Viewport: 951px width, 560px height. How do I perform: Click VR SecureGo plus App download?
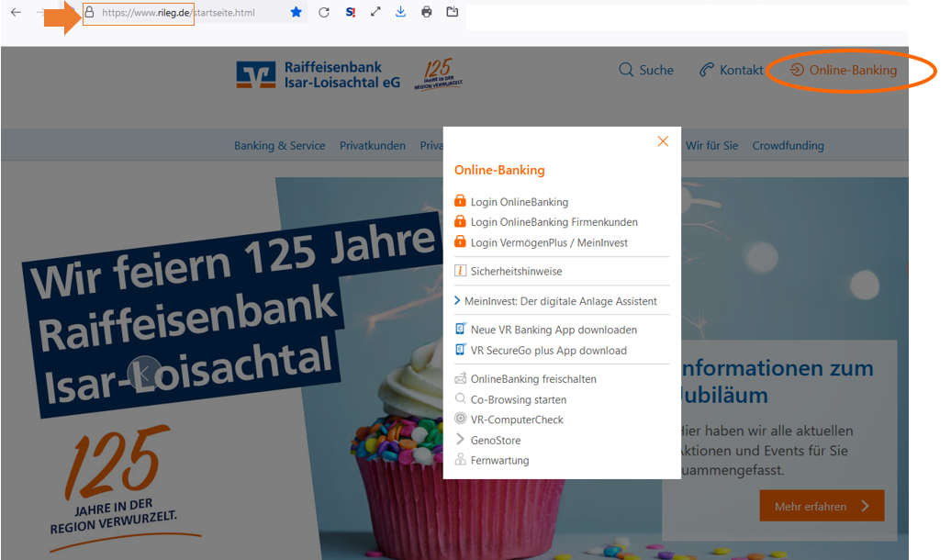(x=548, y=351)
